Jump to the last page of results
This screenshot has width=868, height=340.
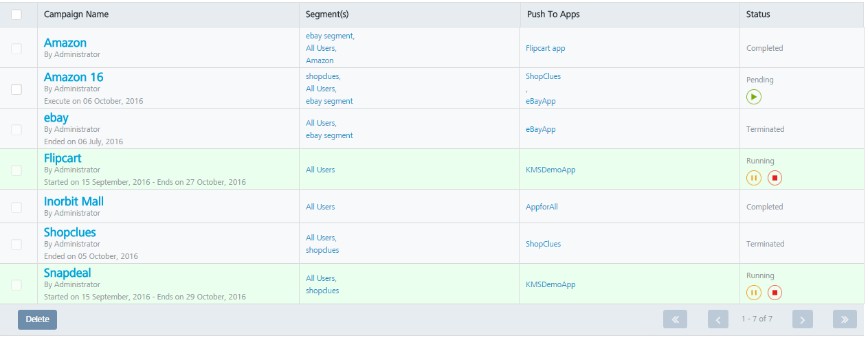click(845, 319)
